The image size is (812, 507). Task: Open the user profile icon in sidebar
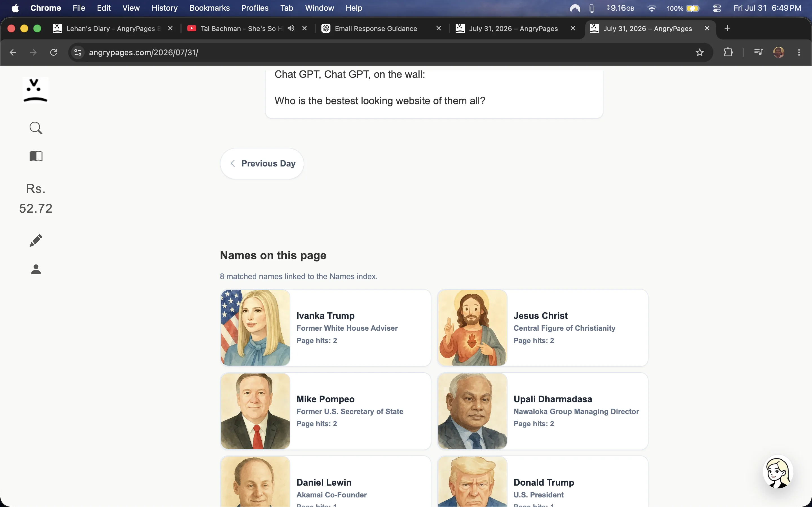coord(36,269)
